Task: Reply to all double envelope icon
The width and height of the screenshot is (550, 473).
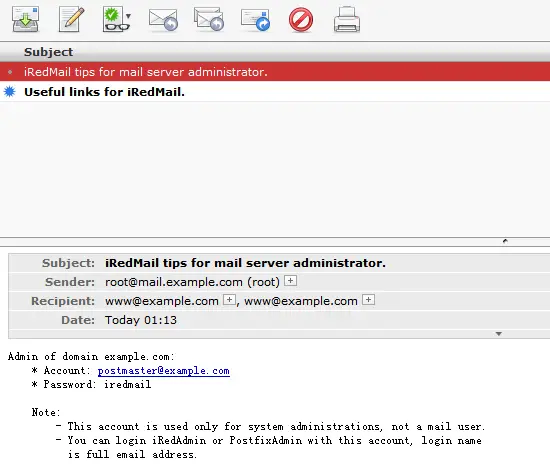Action: [x=209, y=20]
